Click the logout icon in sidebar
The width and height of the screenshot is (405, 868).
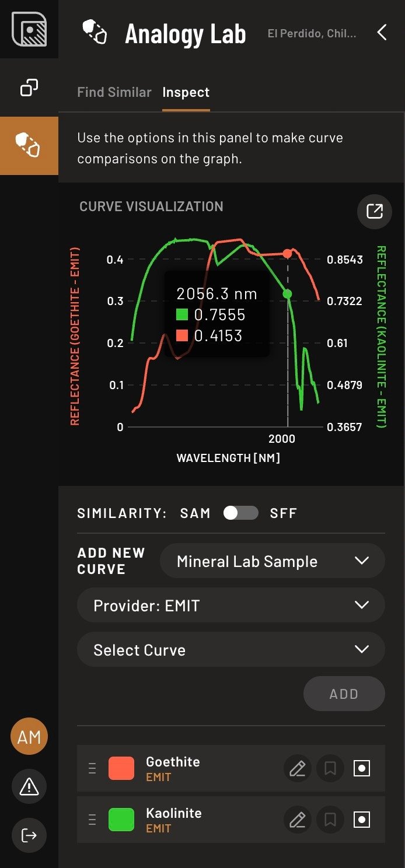tap(29, 835)
